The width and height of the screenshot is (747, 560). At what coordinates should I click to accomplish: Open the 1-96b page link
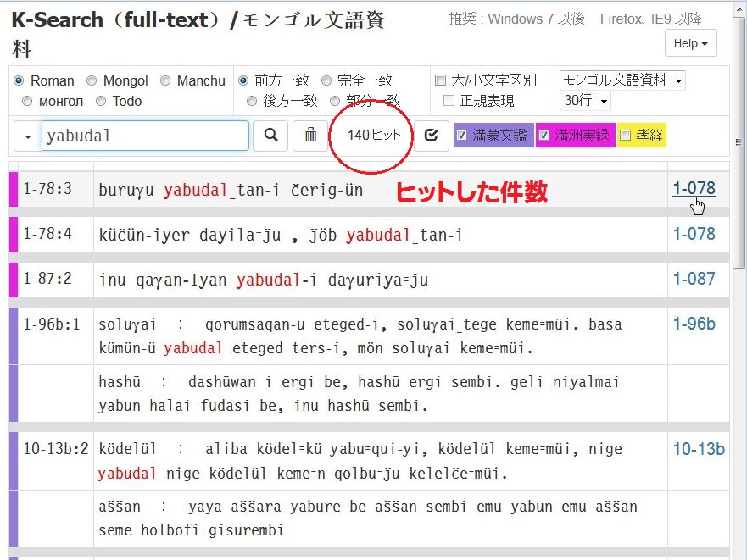(x=694, y=324)
